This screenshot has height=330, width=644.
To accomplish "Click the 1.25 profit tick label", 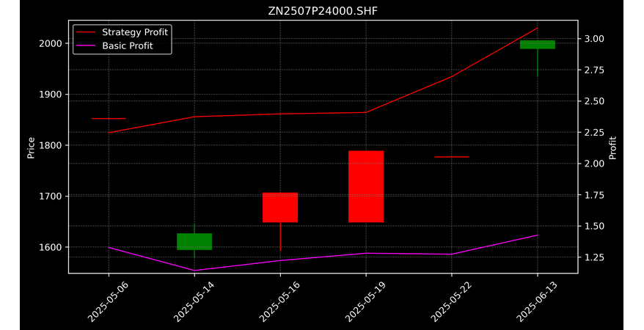I will pos(594,257).
